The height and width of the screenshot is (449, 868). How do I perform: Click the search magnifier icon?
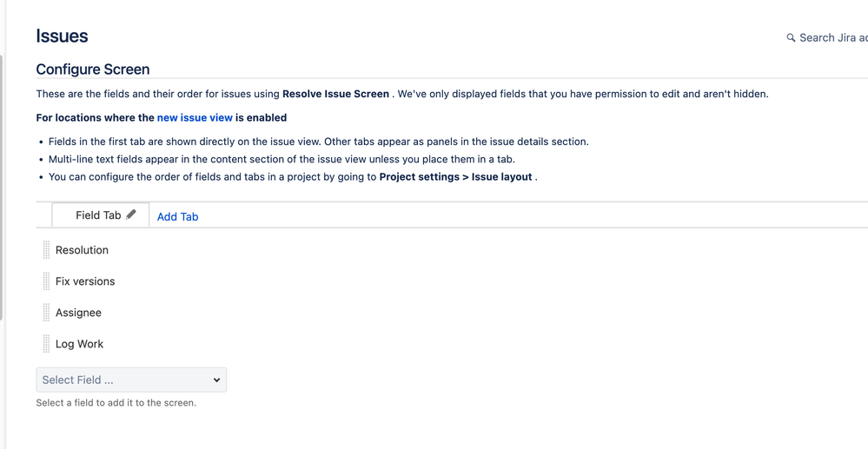791,38
